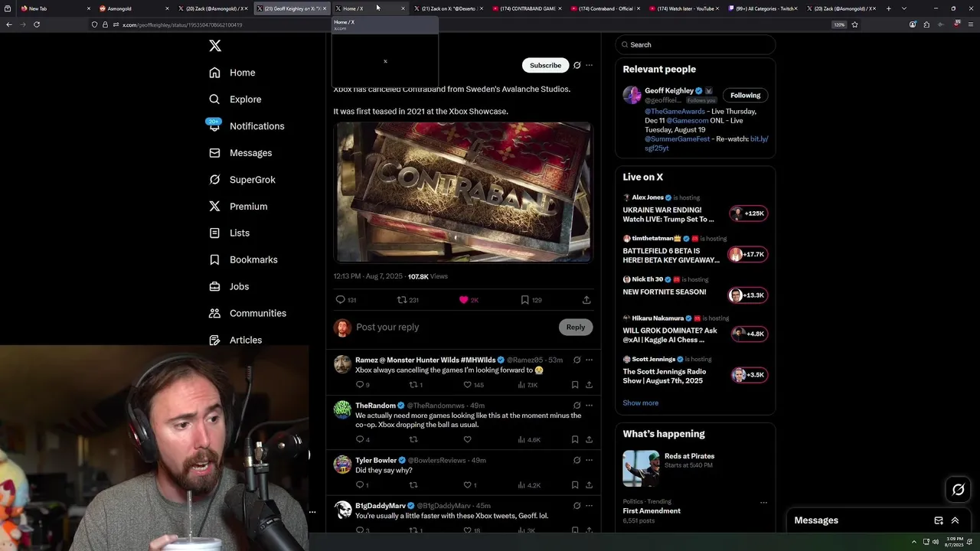Repost TheRandom's reply
The width and height of the screenshot is (980, 551).
[413, 439]
